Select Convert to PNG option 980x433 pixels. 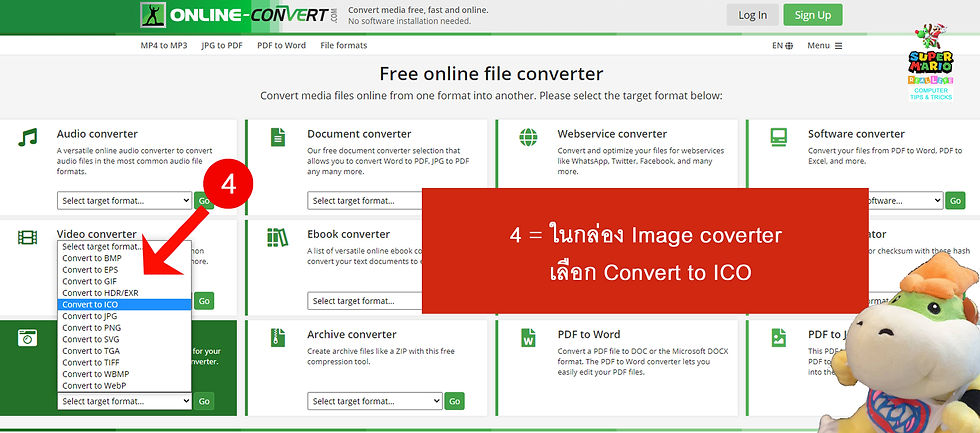click(x=124, y=327)
